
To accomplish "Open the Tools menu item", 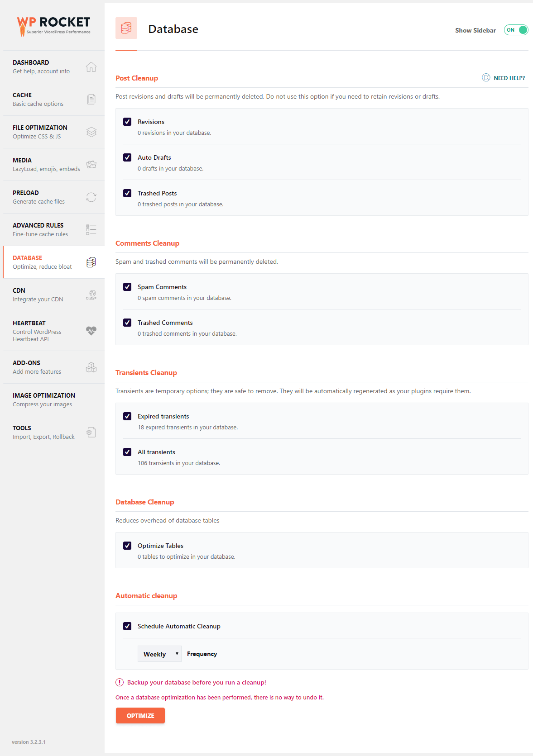I will [54, 433].
